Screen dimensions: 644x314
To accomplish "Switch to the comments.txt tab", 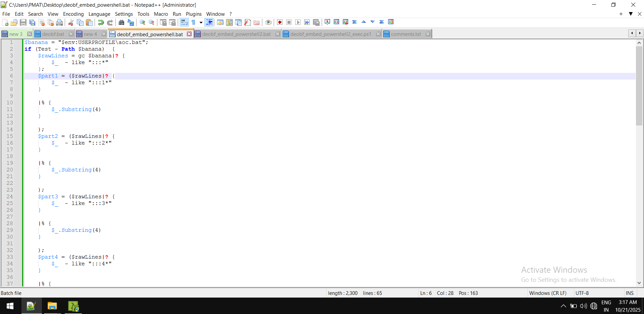I will pos(406,34).
